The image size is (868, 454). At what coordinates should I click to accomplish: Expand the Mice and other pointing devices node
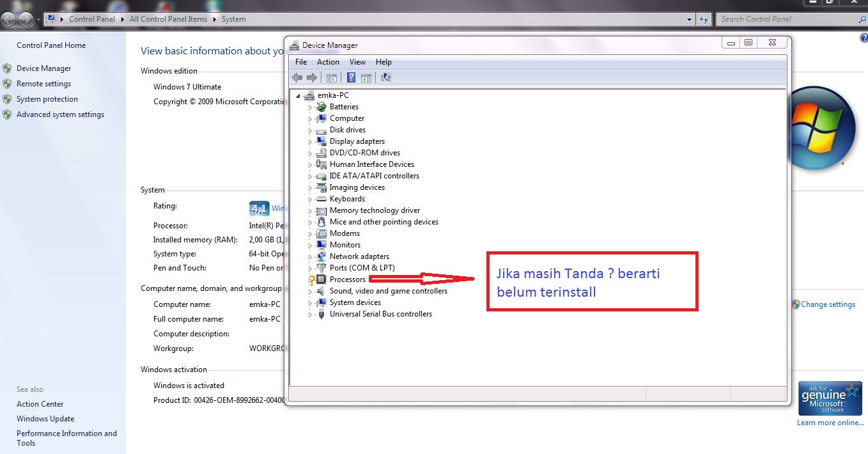pos(311,223)
